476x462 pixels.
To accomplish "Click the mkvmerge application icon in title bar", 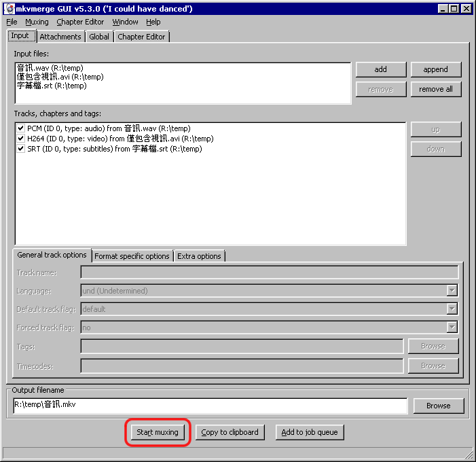I will 10,9.
